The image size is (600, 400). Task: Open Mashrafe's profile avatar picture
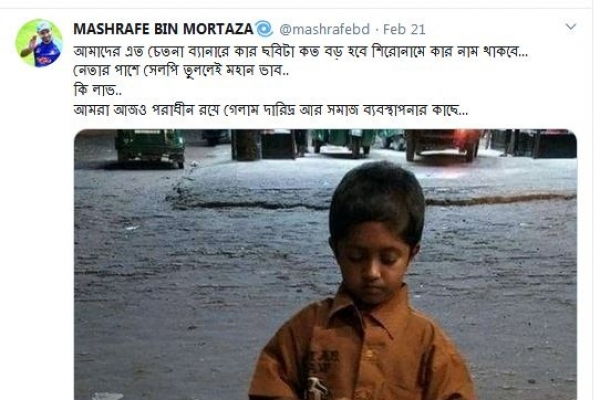pos(39,43)
